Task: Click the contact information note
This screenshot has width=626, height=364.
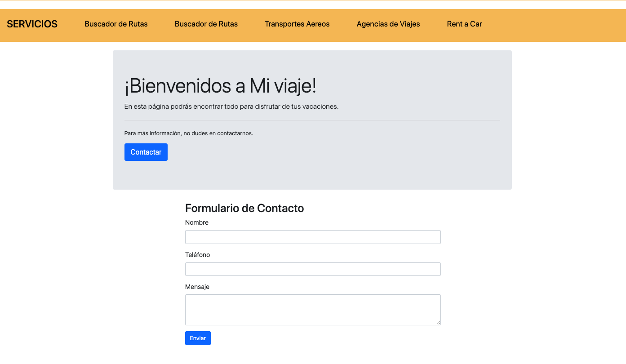Action: [x=189, y=133]
